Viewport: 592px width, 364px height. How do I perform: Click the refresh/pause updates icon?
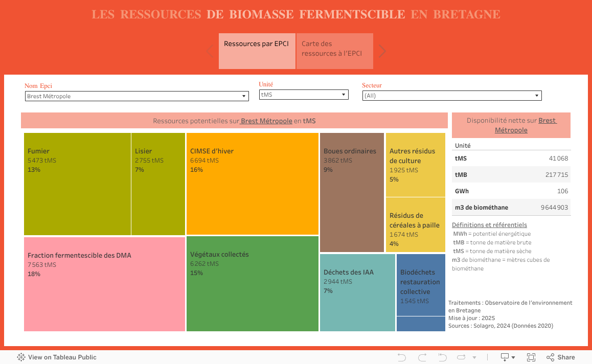coord(461,357)
